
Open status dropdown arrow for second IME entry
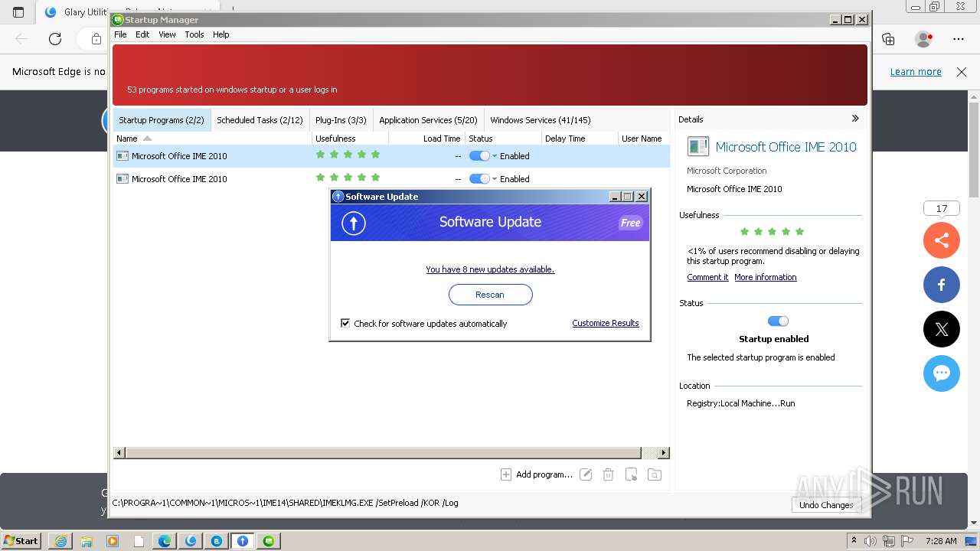(495, 179)
